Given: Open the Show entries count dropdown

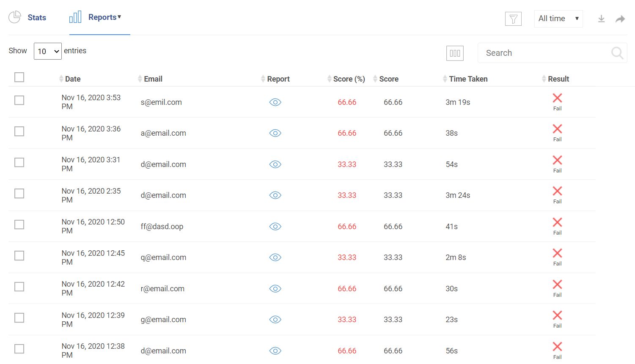Looking at the screenshot, I should point(48,51).
